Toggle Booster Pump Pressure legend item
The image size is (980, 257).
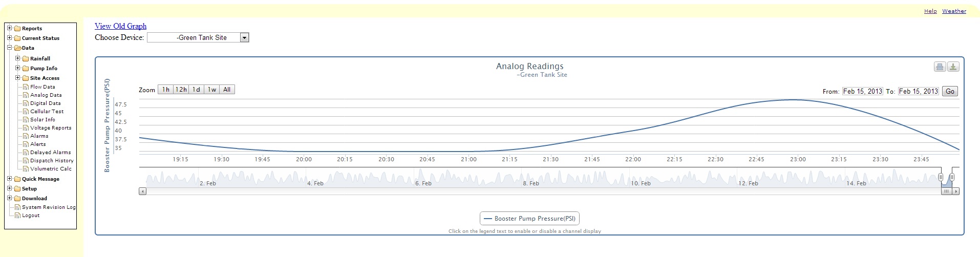[529, 219]
